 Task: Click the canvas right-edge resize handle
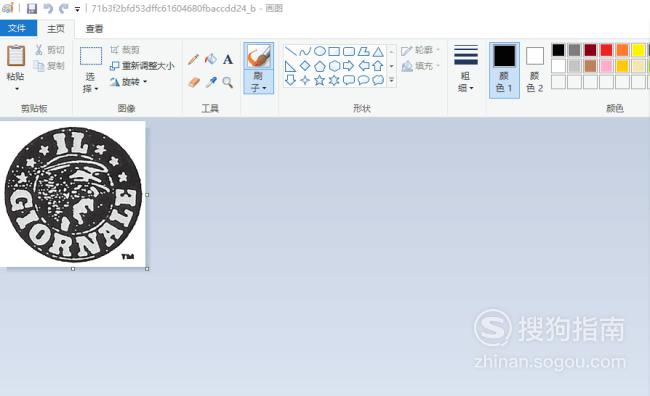[147, 194]
